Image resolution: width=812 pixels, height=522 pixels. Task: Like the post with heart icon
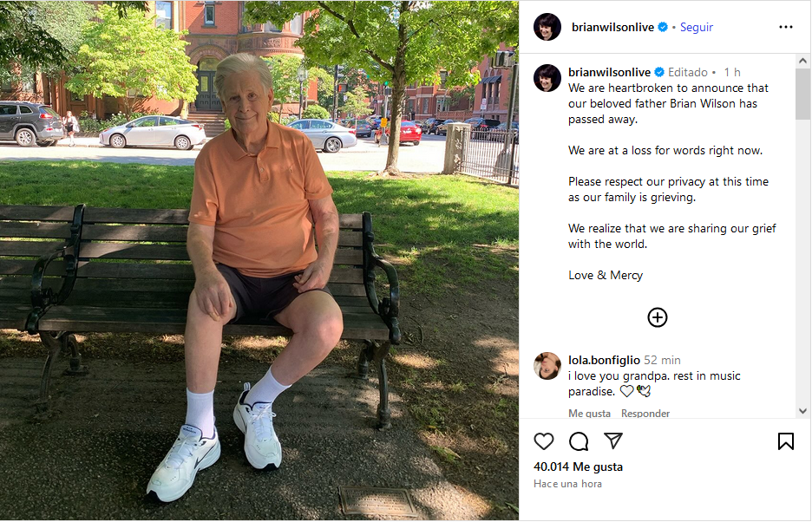coord(543,441)
